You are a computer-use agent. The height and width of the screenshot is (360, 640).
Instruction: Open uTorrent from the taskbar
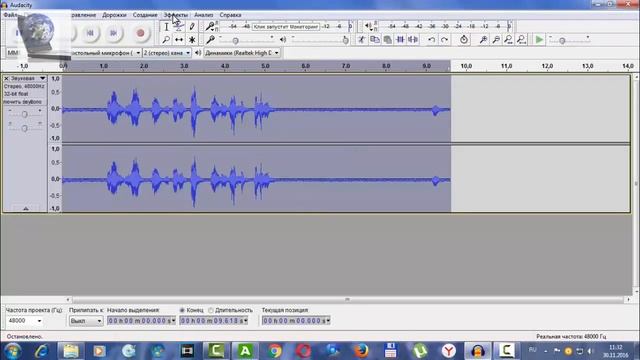420,351
